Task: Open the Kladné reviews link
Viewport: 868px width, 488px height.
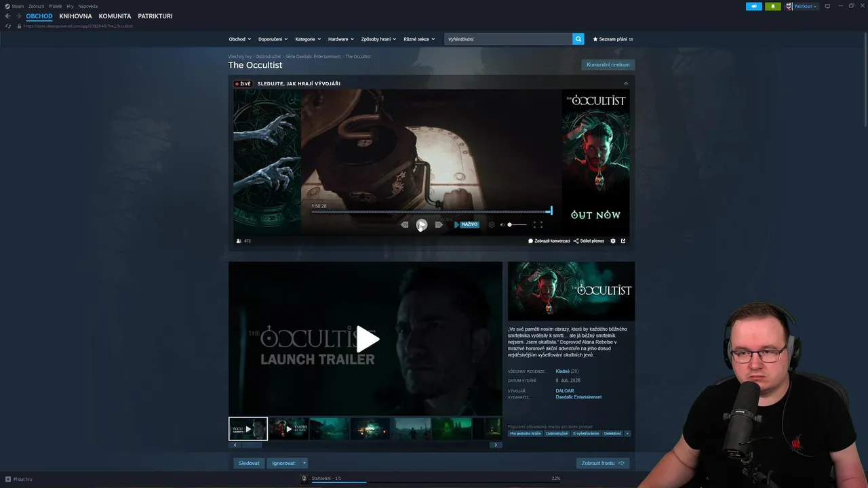Action: pyautogui.click(x=563, y=371)
